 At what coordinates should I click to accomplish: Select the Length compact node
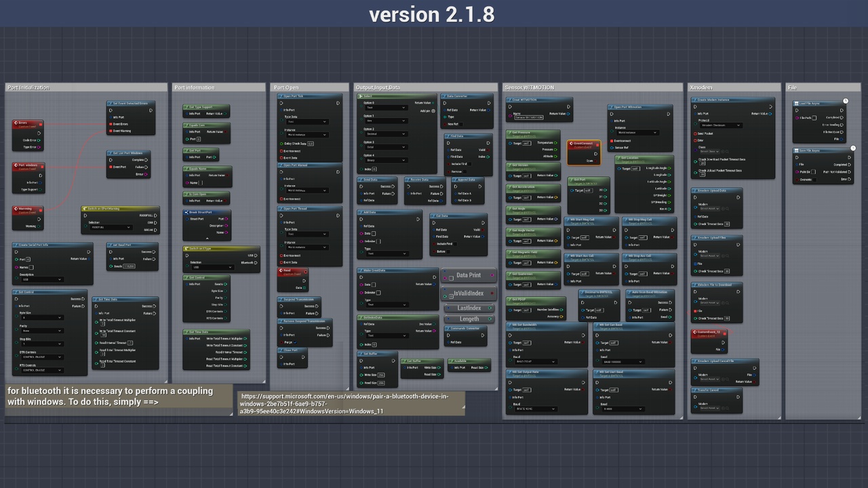pyautogui.click(x=469, y=319)
